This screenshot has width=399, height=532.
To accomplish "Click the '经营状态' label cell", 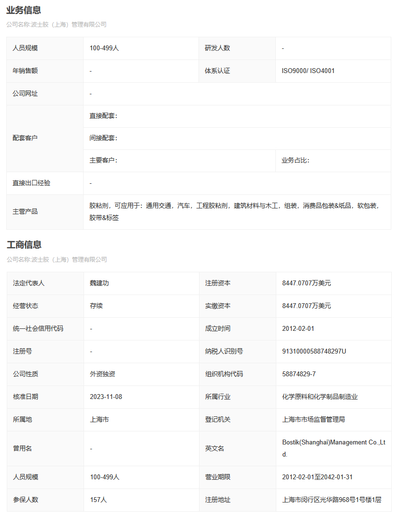I will [45, 306].
